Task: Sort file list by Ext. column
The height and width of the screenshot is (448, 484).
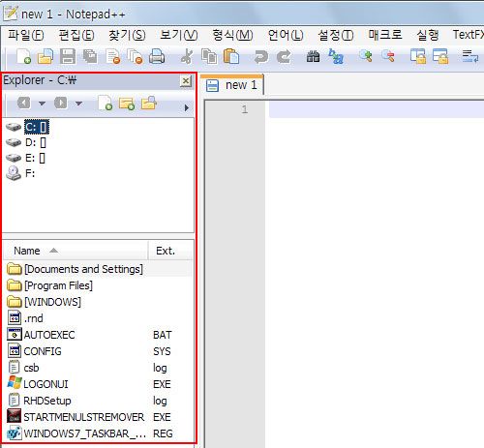Action: 170,251
